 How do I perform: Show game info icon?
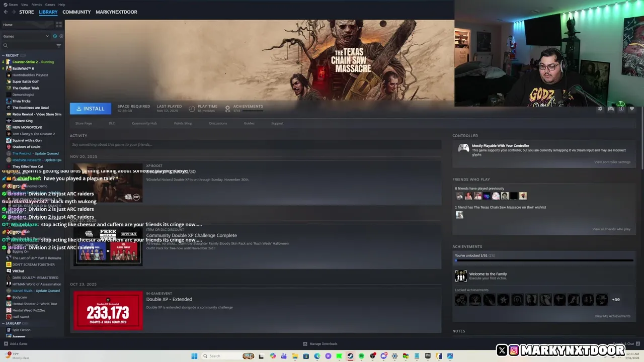[621, 109]
